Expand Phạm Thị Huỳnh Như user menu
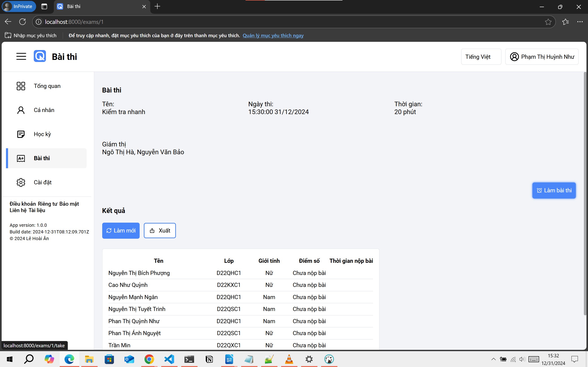588x367 pixels. coord(542,57)
